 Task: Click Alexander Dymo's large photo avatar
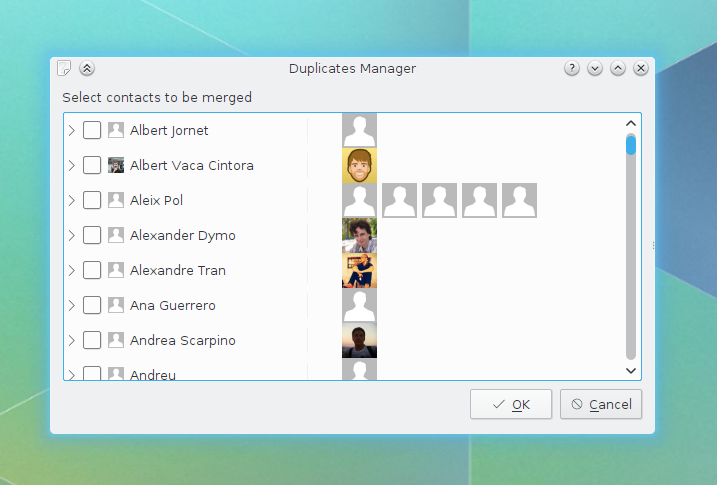[x=359, y=235]
